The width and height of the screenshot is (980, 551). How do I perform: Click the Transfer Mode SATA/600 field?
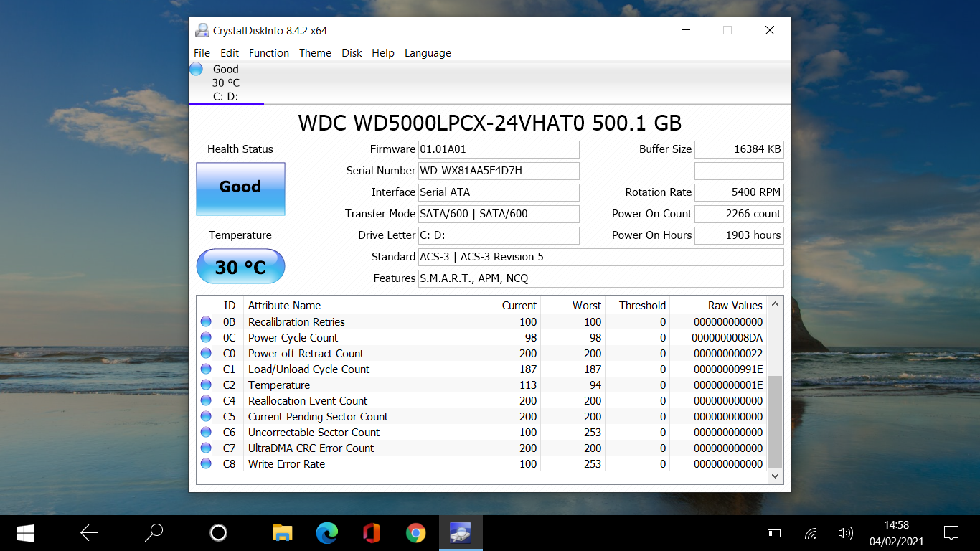(x=499, y=214)
